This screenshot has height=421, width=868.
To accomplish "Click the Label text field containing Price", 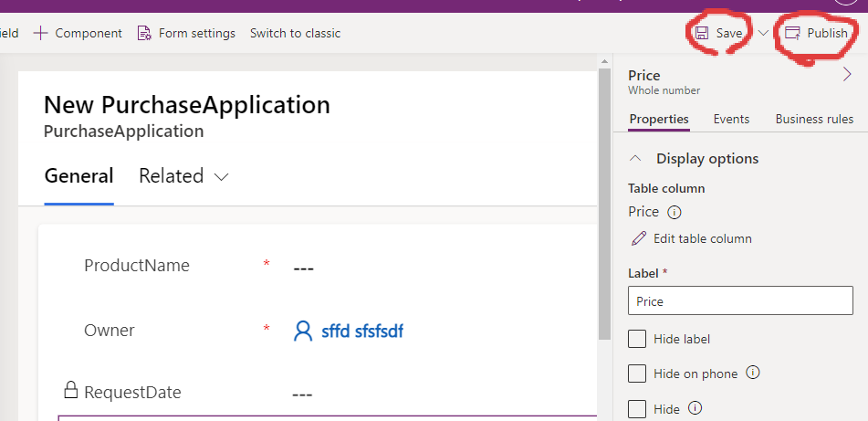I will (740, 300).
